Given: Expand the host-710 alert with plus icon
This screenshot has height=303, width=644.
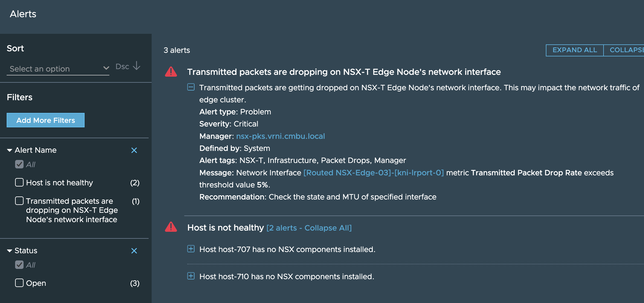Looking at the screenshot, I should click(191, 276).
